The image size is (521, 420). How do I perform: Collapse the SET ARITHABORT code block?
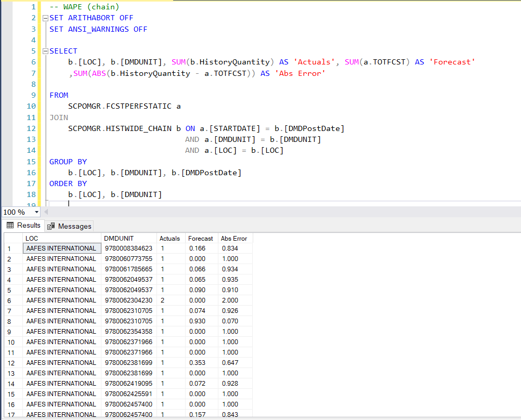46,18
